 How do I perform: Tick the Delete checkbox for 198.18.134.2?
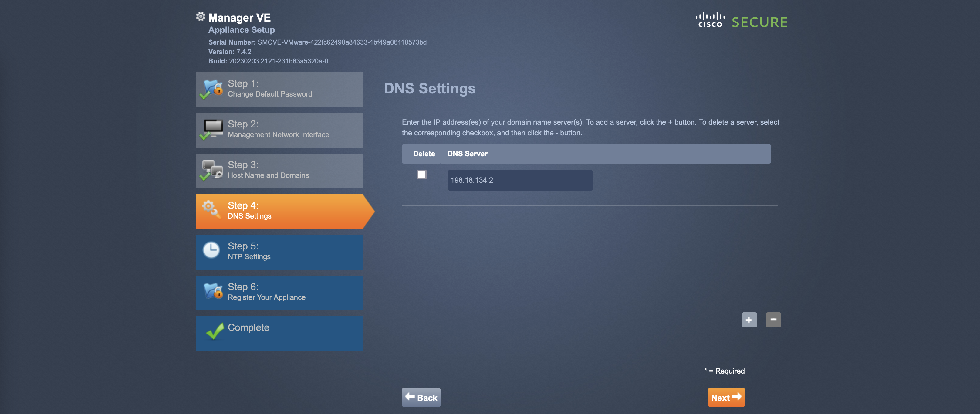tap(421, 174)
